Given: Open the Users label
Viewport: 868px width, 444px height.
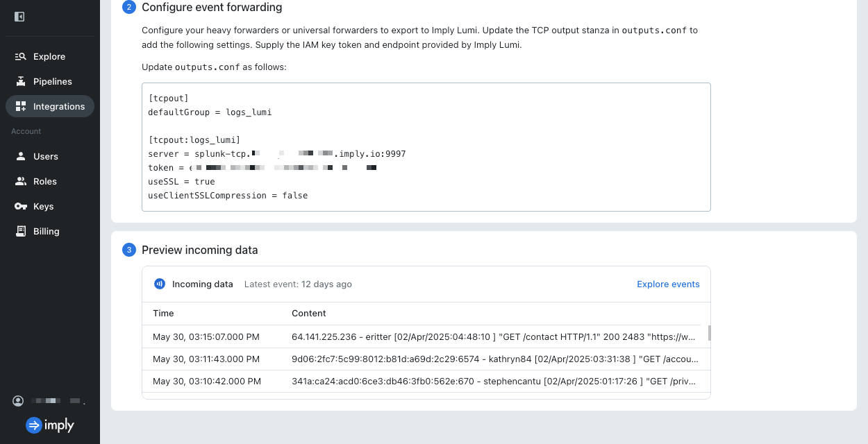Looking at the screenshot, I should (x=46, y=156).
